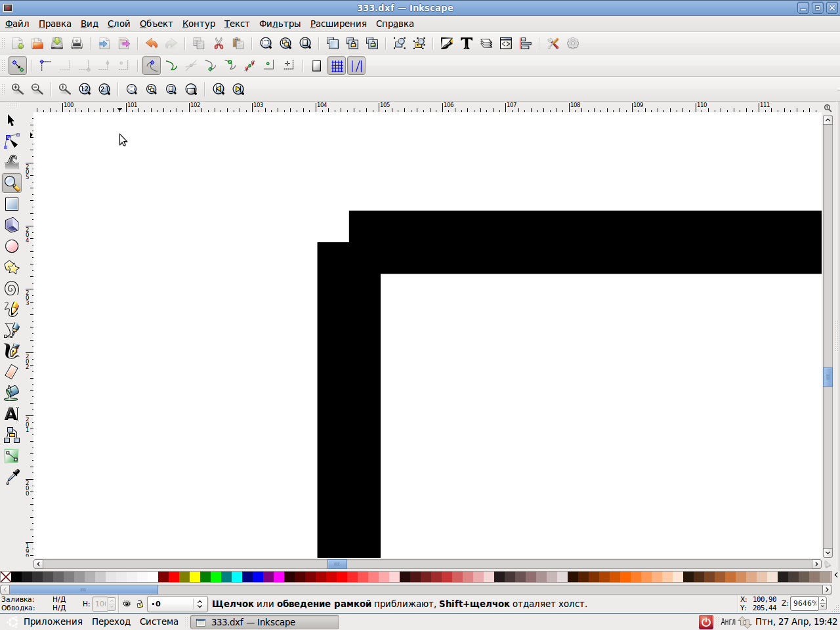Choose the Ellipse tool

coord(11,246)
